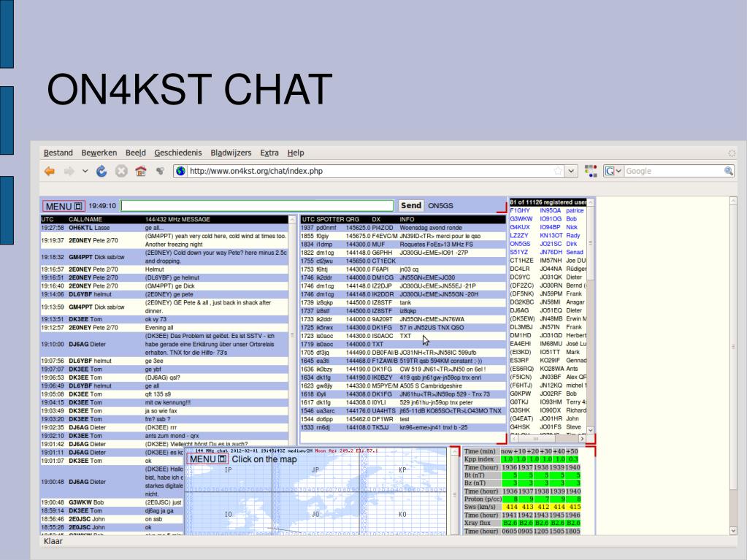Click the Klaar status bar text
This screenshot has height=560, width=747.
[x=53, y=542]
